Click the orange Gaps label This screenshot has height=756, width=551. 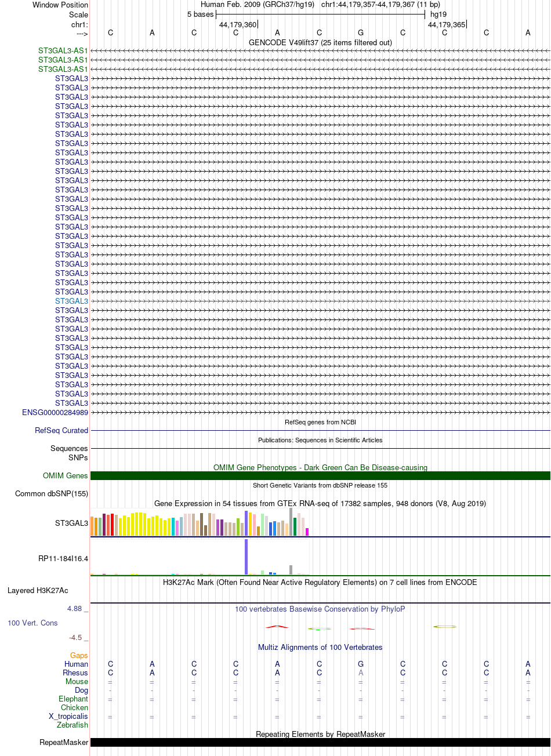click(x=79, y=655)
